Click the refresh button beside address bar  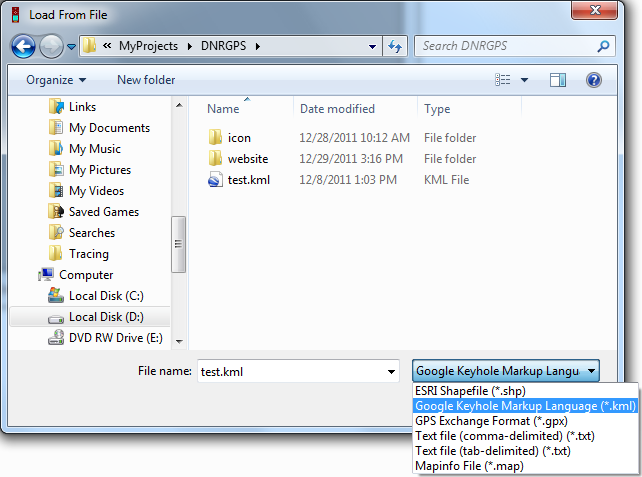(395, 46)
